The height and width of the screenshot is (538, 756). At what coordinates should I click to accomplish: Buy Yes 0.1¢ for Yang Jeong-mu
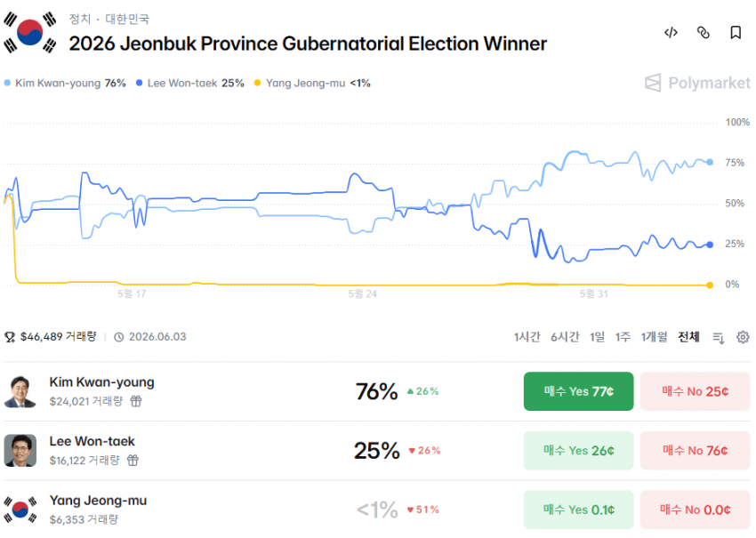[579, 510]
